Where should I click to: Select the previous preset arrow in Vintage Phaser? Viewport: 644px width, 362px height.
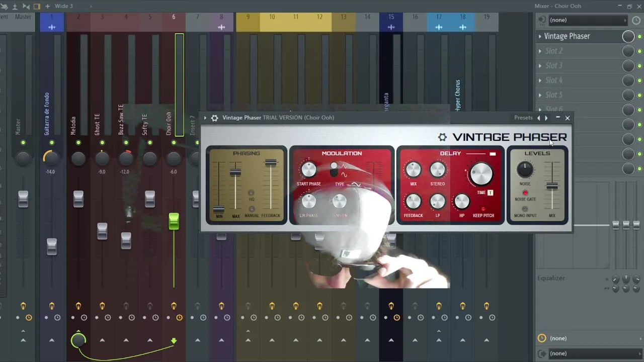(x=539, y=118)
